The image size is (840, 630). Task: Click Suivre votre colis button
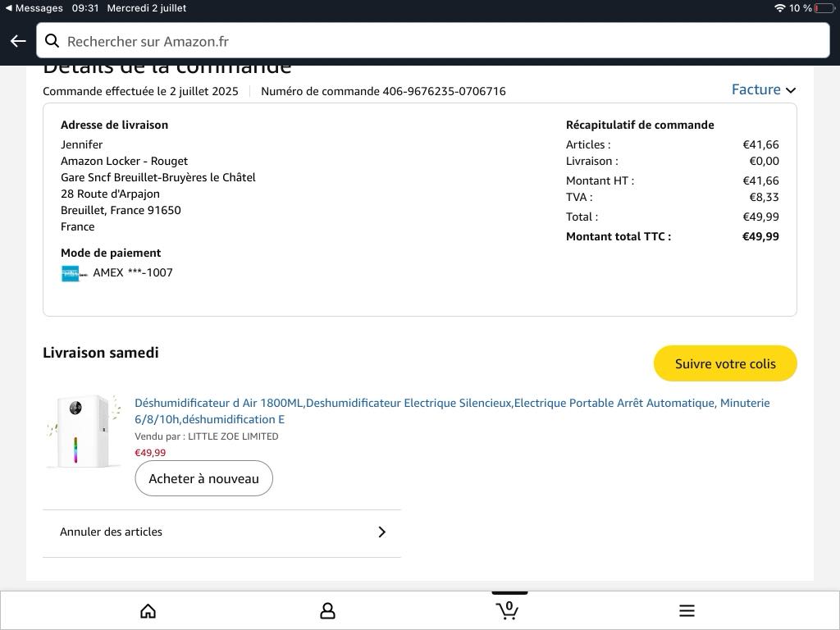coord(725,363)
